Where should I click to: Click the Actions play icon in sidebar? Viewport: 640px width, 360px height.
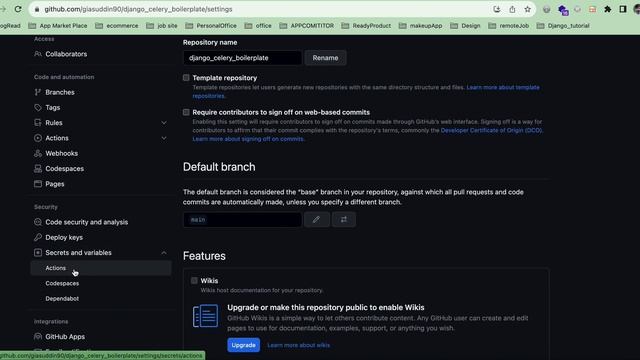[38, 138]
